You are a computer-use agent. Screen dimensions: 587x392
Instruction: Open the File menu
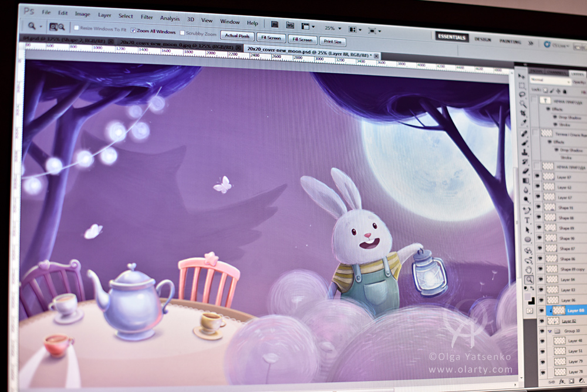coord(46,12)
